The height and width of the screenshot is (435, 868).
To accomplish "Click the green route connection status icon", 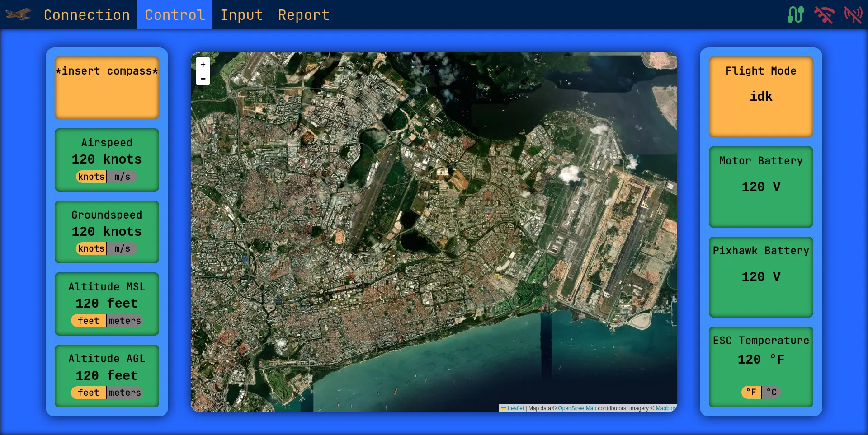I will (x=795, y=14).
